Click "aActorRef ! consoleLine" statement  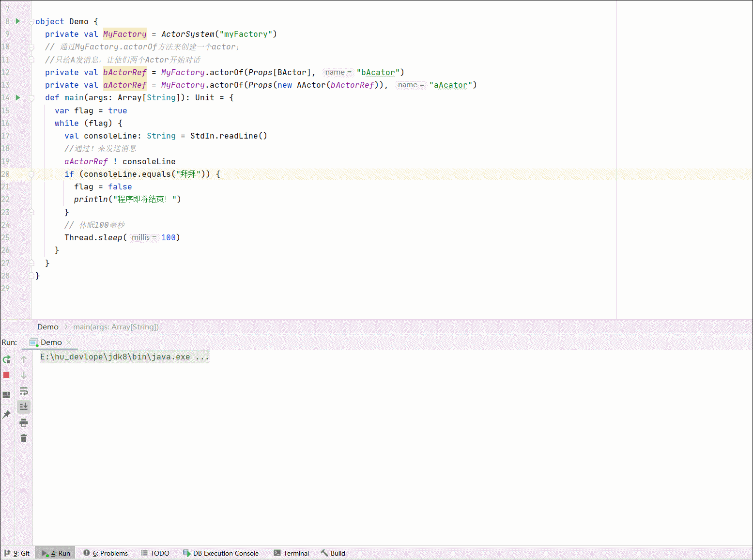[x=120, y=161]
